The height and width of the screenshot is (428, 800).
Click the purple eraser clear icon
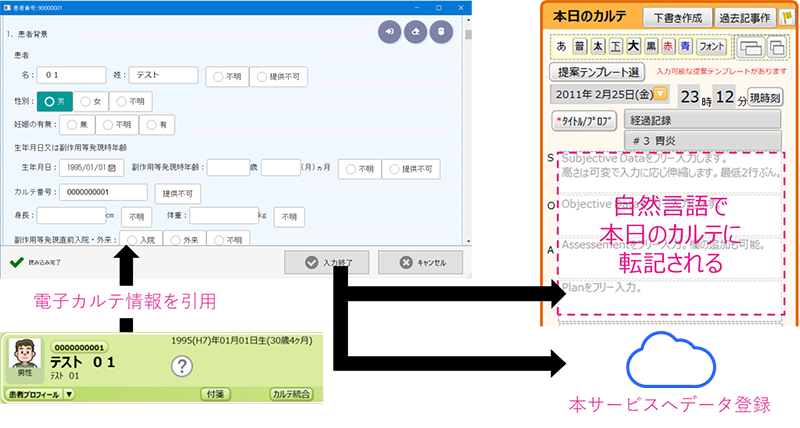pyautogui.click(x=414, y=32)
